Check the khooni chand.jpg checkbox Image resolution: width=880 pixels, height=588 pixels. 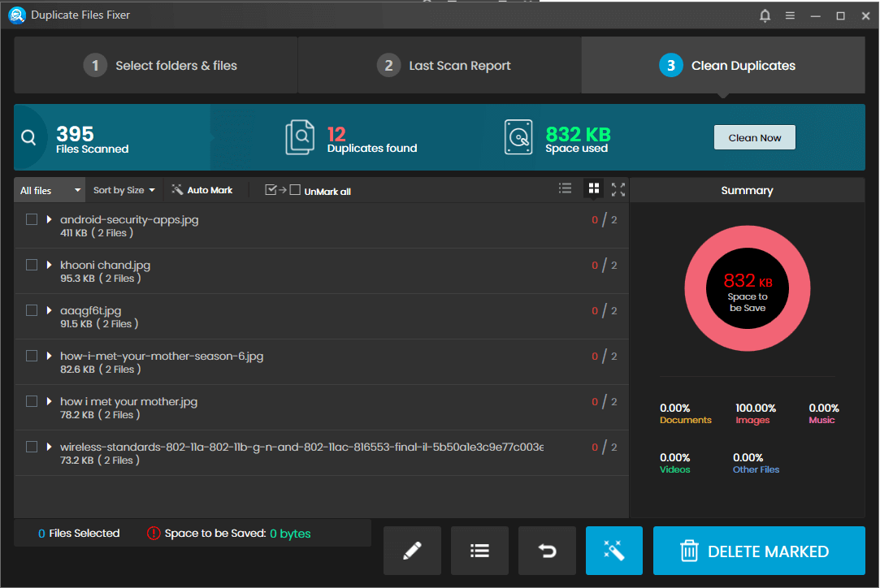32,265
